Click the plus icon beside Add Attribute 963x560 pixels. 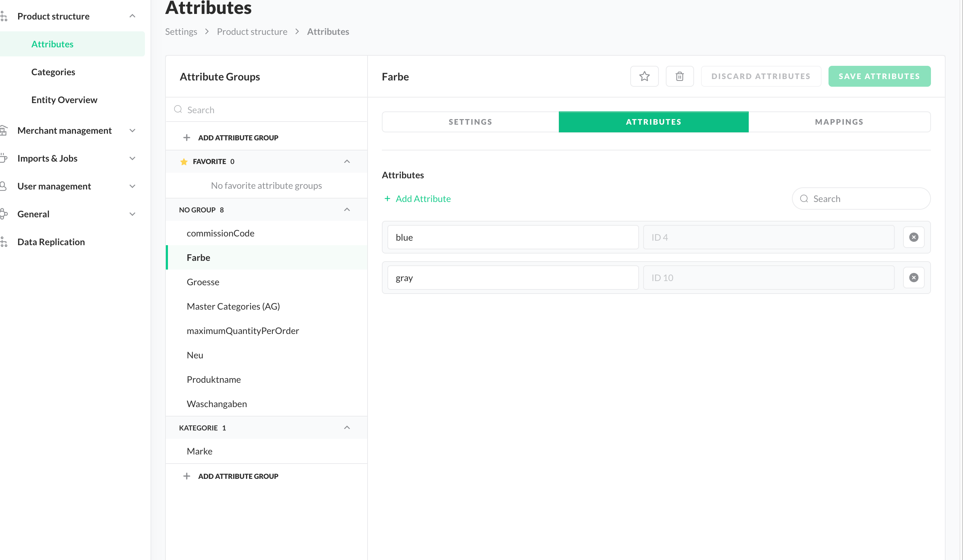pos(387,199)
